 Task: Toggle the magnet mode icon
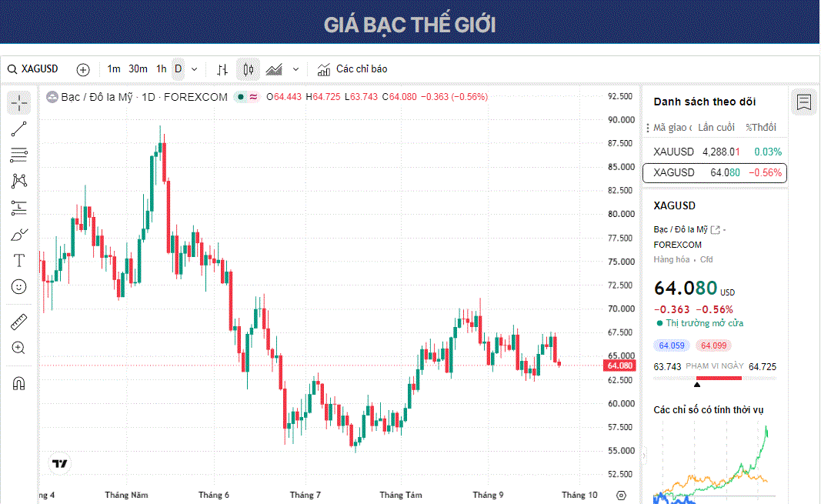[x=18, y=384]
